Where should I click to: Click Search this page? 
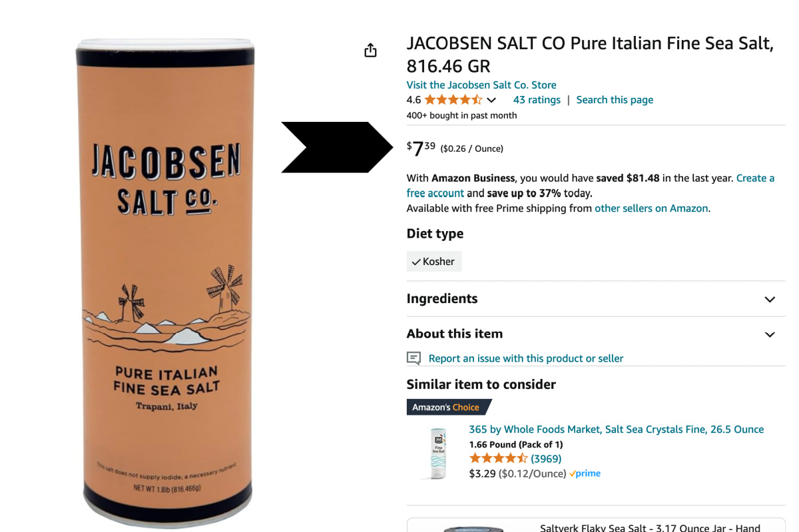click(x=614, y=99)
